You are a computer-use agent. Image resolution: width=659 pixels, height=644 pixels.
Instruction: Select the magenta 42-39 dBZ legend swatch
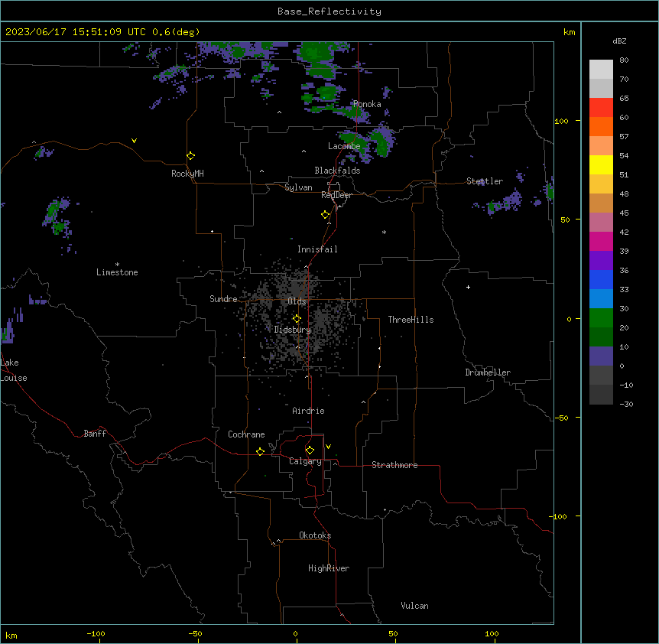tap(601, 241)
